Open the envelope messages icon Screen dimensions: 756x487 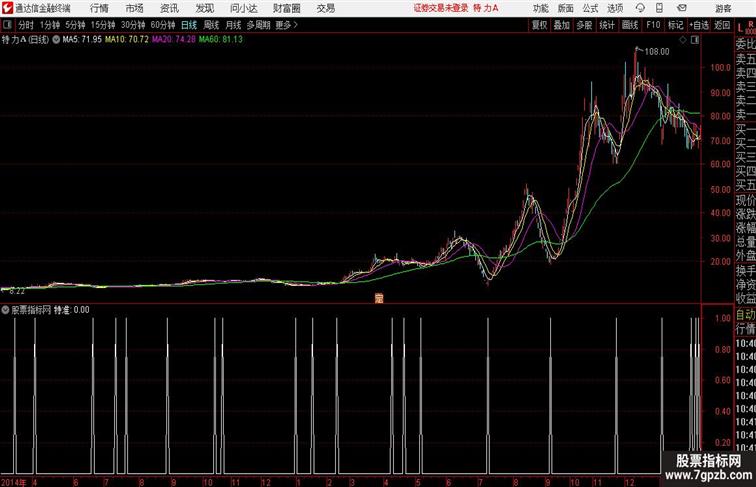[681, 8]
